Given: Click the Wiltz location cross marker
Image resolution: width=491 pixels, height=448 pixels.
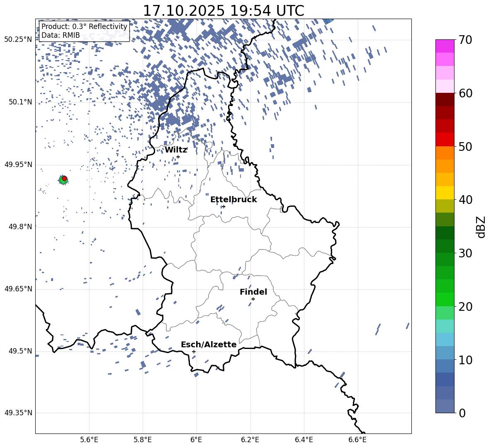Looking at the screenshot, I should (178, 157).
